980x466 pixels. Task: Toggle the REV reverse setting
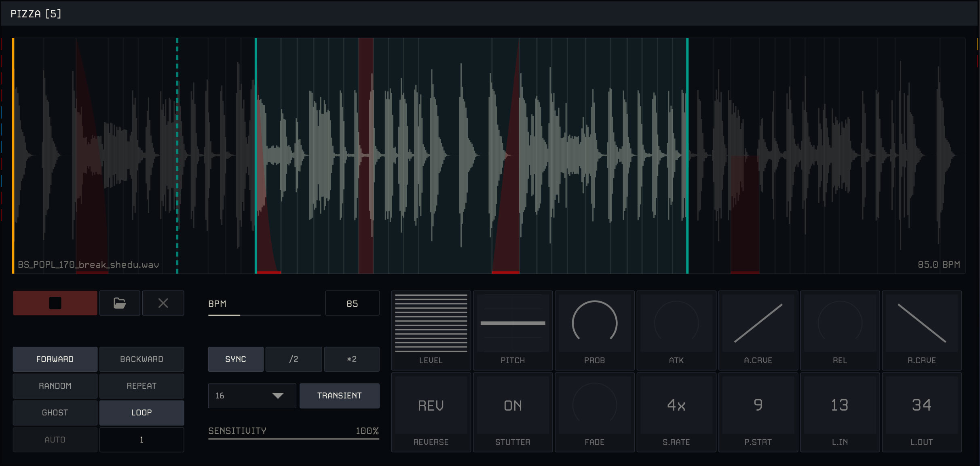[x=431, y=405]
